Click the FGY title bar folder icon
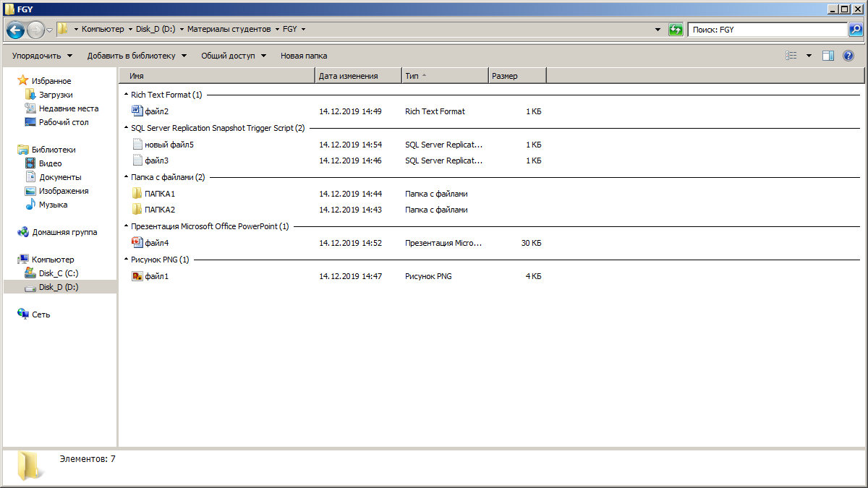This screenshot has width=868, height=488. (9, 9)
